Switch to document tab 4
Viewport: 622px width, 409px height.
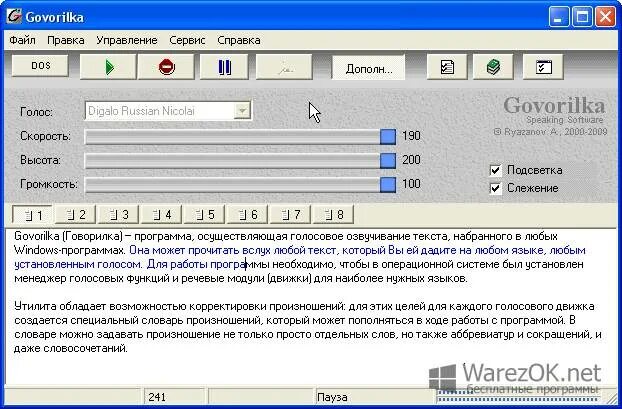161,215
